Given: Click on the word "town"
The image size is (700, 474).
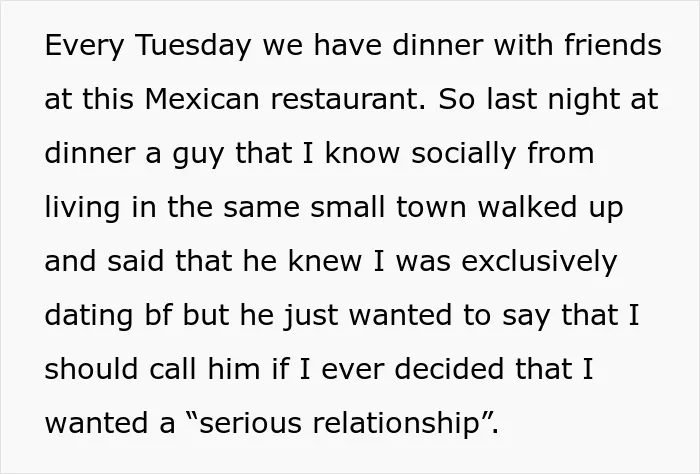Looking at the screenshot, I should click(431, 208).
